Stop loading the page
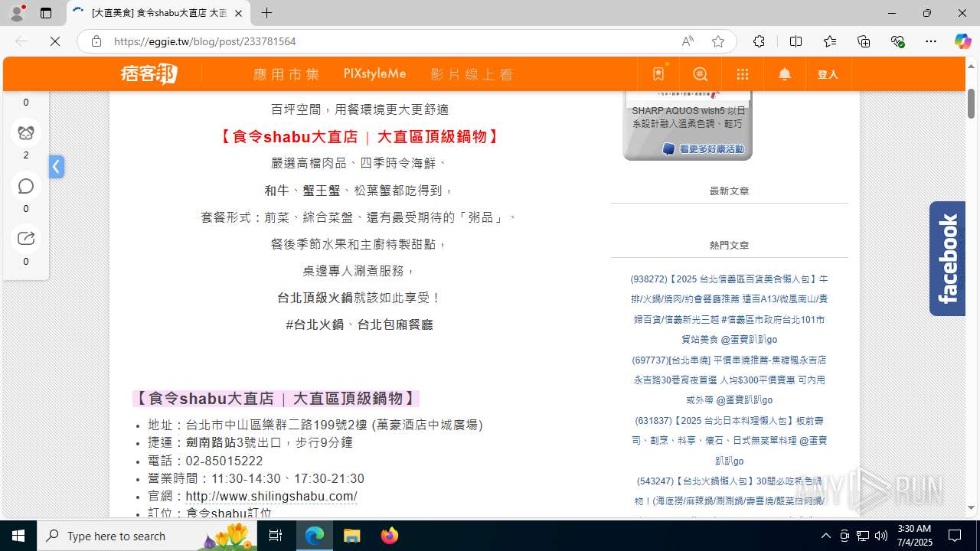Screen dimensions: 980x551 click(55, 41)
